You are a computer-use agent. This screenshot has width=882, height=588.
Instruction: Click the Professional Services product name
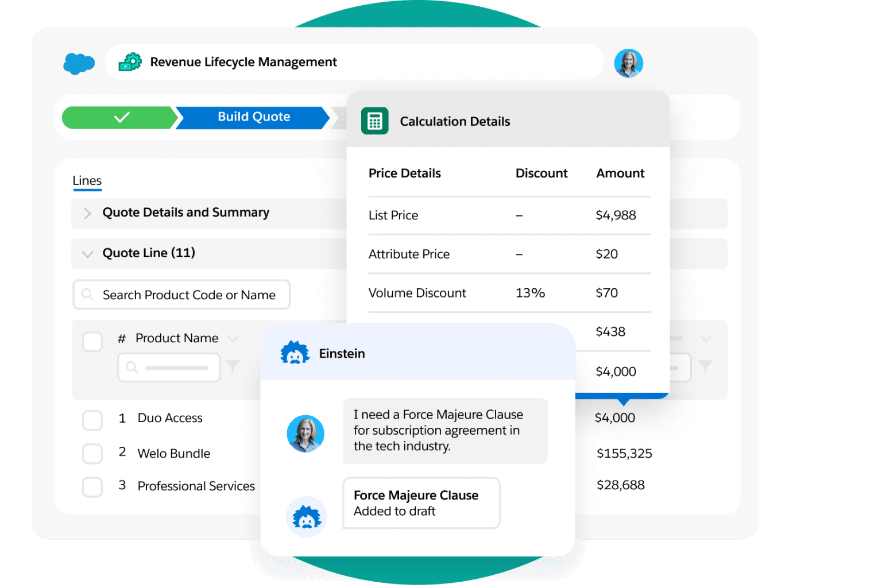[x=196, y=486]
